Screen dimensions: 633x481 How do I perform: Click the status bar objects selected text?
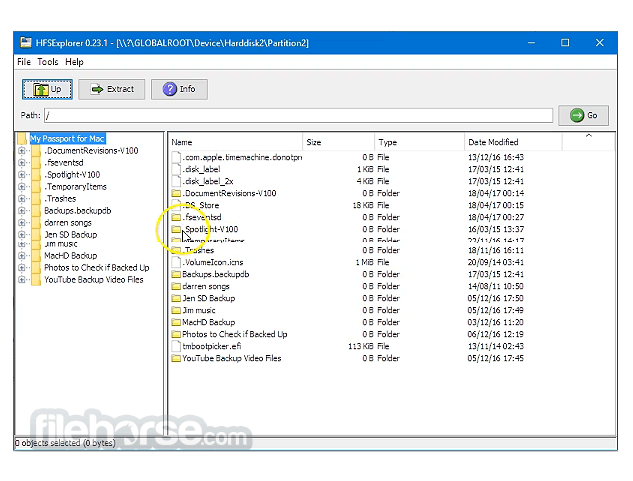pyautogui.click(x=65, y=443)
